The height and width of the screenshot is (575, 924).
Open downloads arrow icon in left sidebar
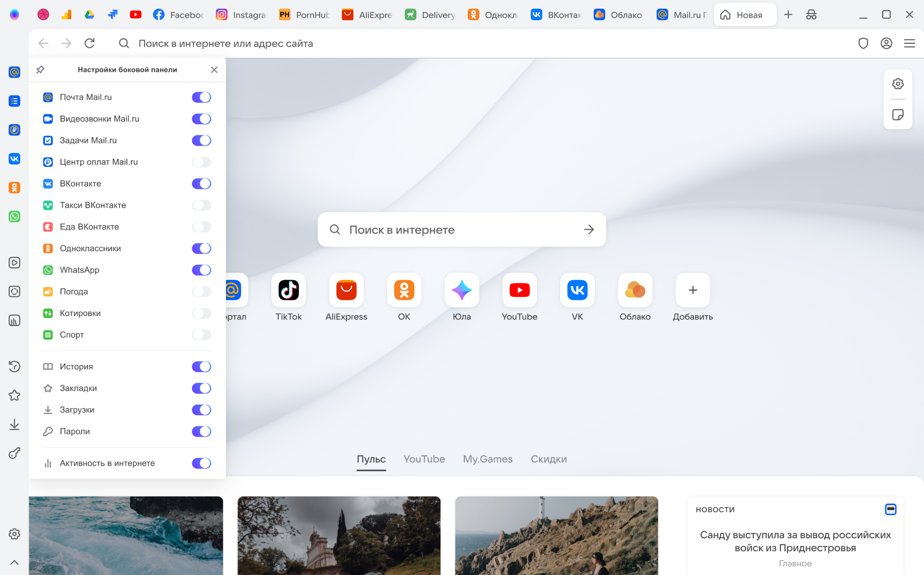click(15, 425)
